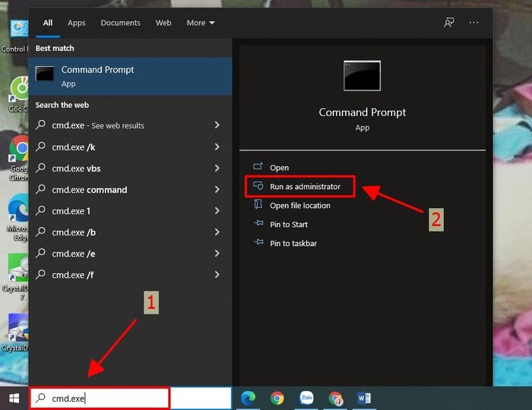Click the Open file location folder icon
Image resolution: width=532 pixels, height=410 pixels.
[x=258, y=204]
